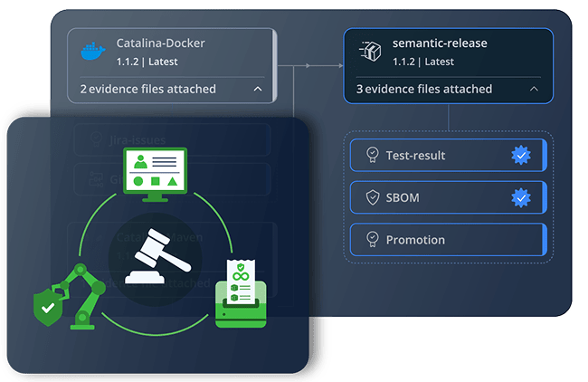Select the Catalina-Docker title text
The width and height of the screenshot is (588, 382).
click(x=160, y=43)
